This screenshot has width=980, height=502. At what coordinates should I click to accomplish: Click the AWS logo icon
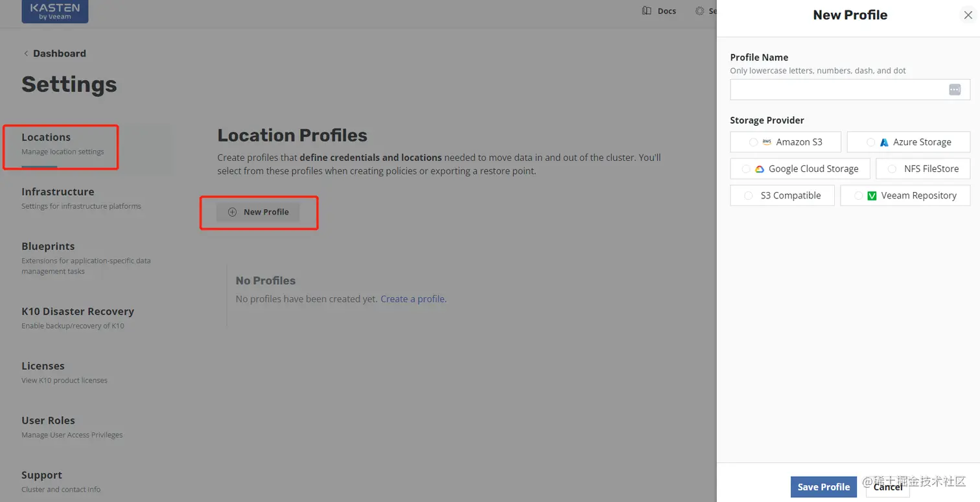pos(767,142)
